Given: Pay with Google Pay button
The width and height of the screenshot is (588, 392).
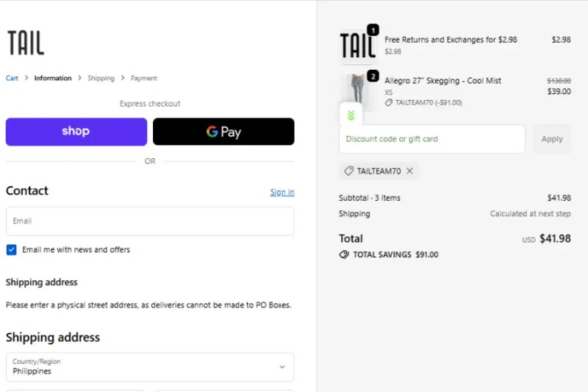Looking at the screenshot, I should point(223,132).
